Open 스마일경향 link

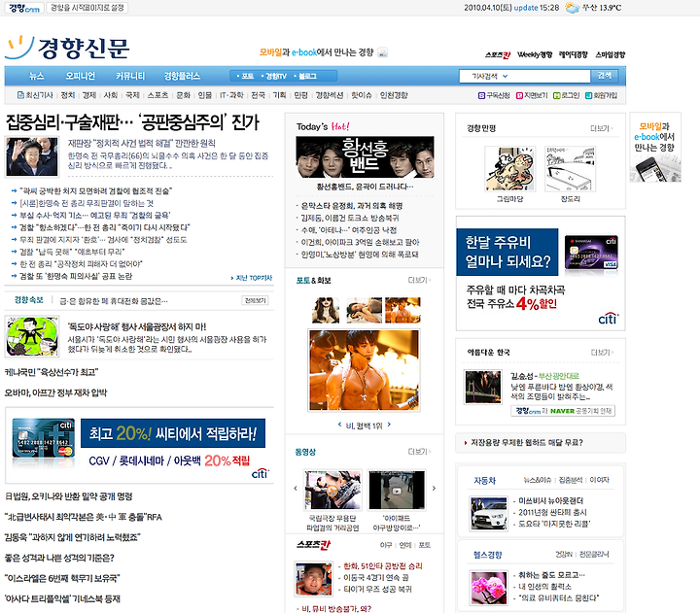click(x=611, y=54)
